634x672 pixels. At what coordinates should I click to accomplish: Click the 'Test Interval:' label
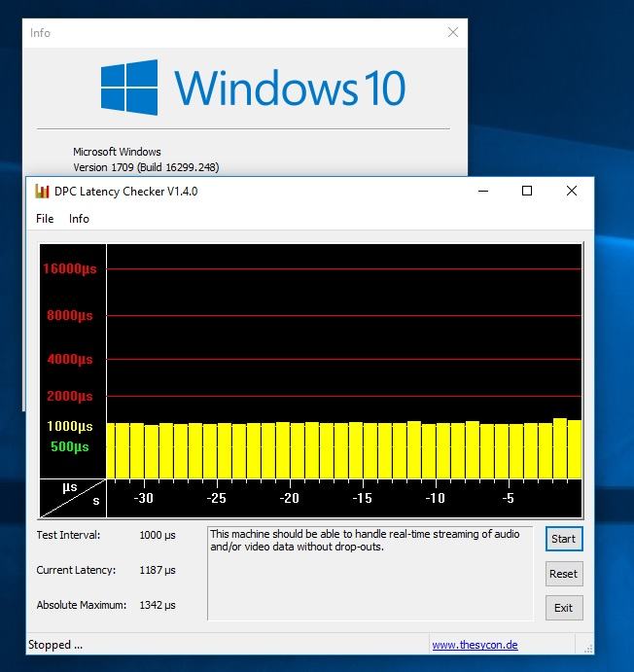(x=68, y=535)
